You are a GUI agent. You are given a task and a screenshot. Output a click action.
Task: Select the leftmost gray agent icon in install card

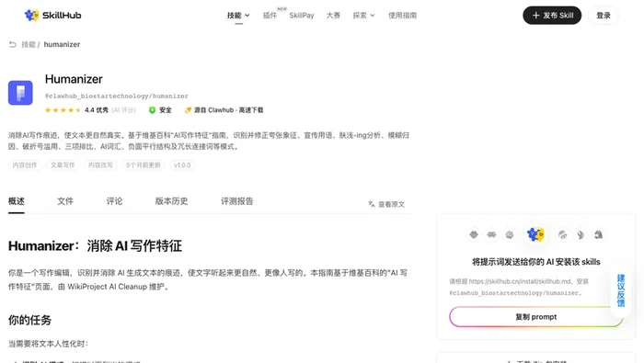[x=474, y=234]
